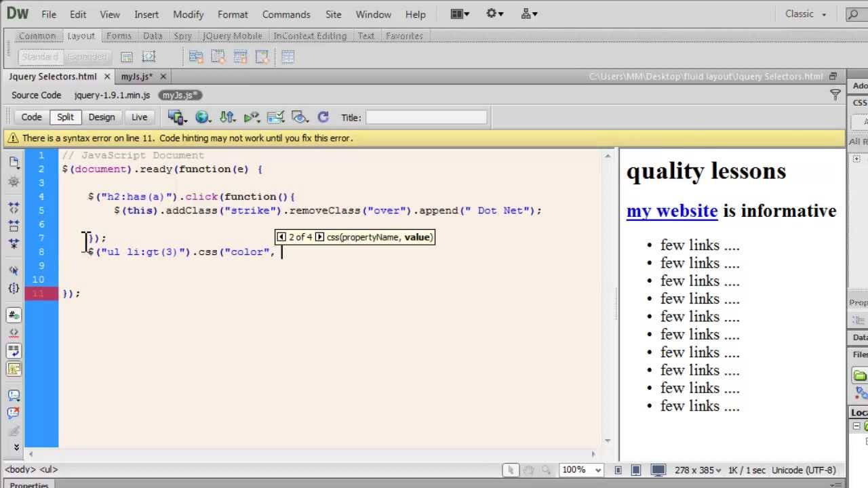Screen dimensions: 868x488
Task: Select jquery-1.9.1.min.js related file
Action: (x=112, y=96)
